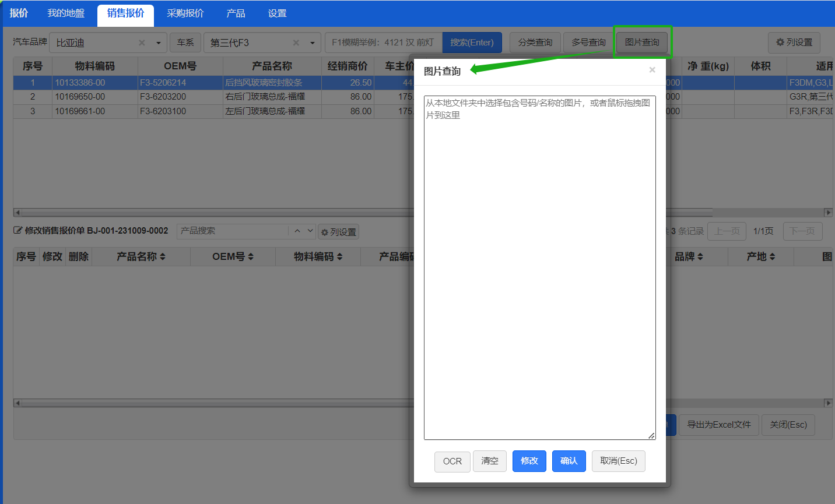Sort by 品牌 column
Image resolution: width=835 pixels, height=504 pixels.
[689, 256]
